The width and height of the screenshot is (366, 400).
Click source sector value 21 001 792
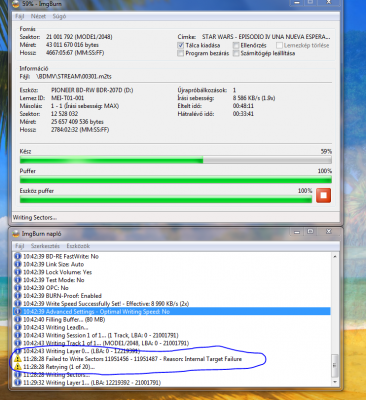[x=79, y=37]
